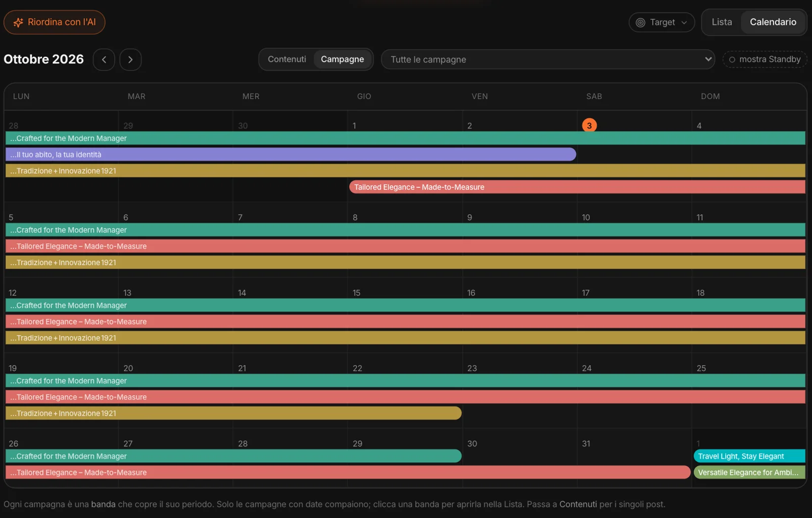Open Tailored Elegance band in week of 26
The image size is (812, 518).
tap(348, 472)
